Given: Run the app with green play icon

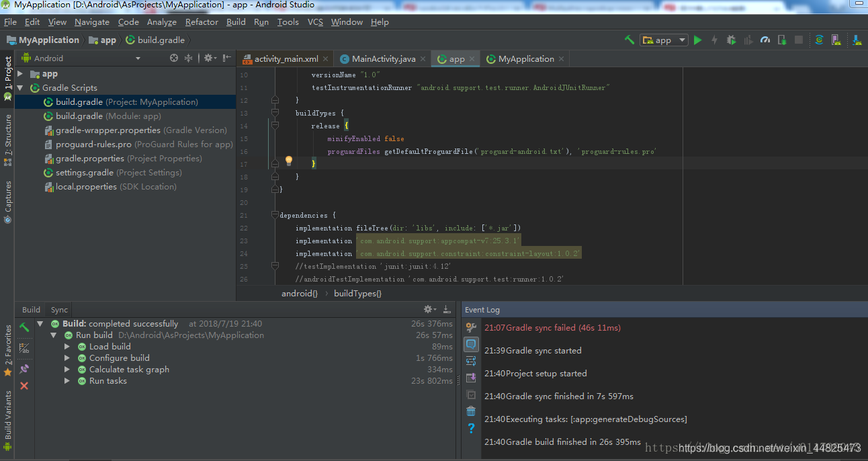Looking at the screenshot, I should pos(698,40).
